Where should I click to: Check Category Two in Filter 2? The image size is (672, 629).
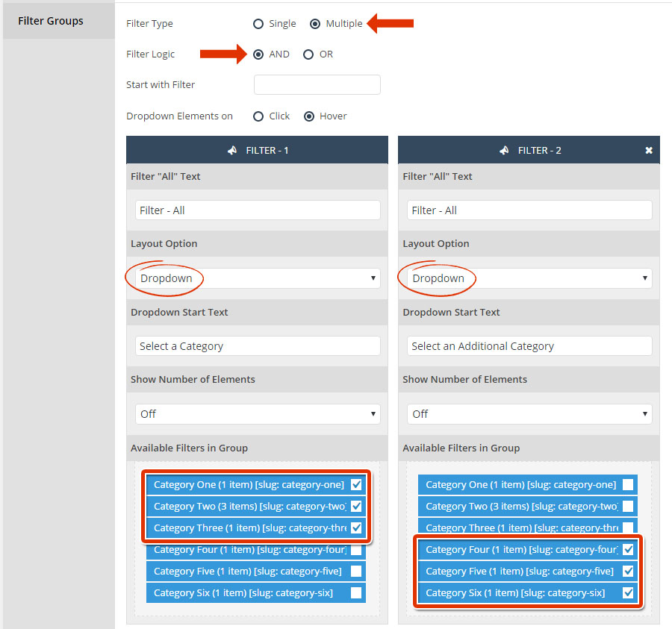(x=628, y=506)
